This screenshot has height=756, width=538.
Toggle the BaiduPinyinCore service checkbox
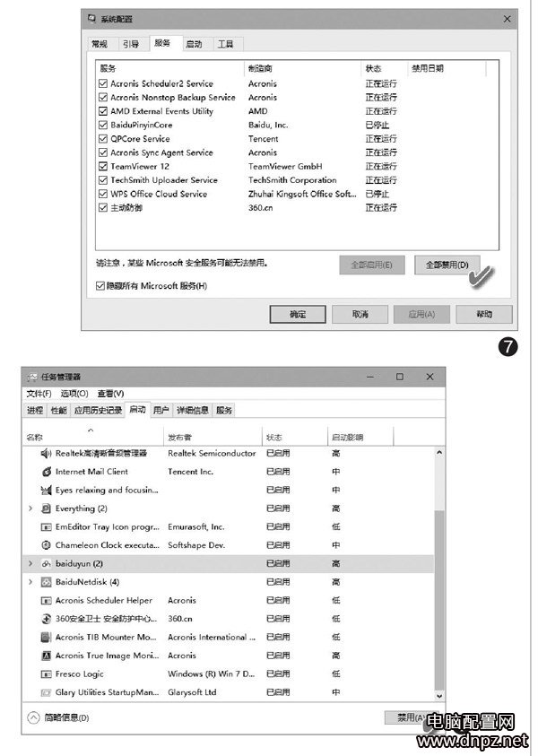(103, 125)
